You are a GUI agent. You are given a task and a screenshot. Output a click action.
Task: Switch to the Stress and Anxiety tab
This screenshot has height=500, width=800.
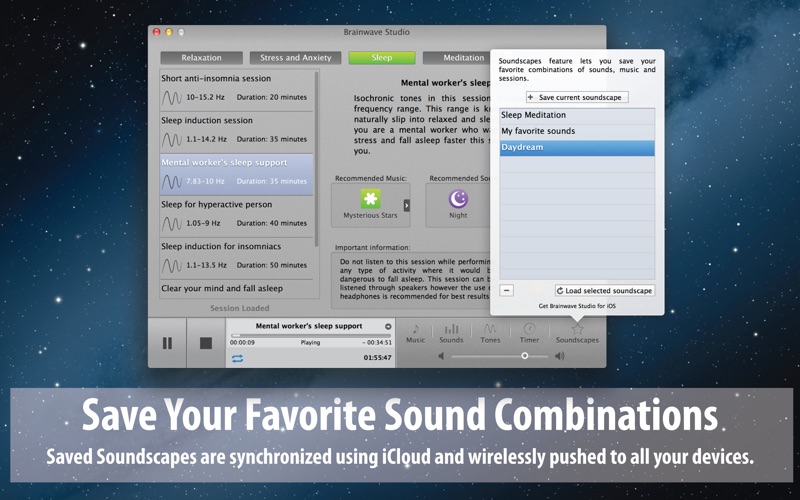tap(295, 58)
